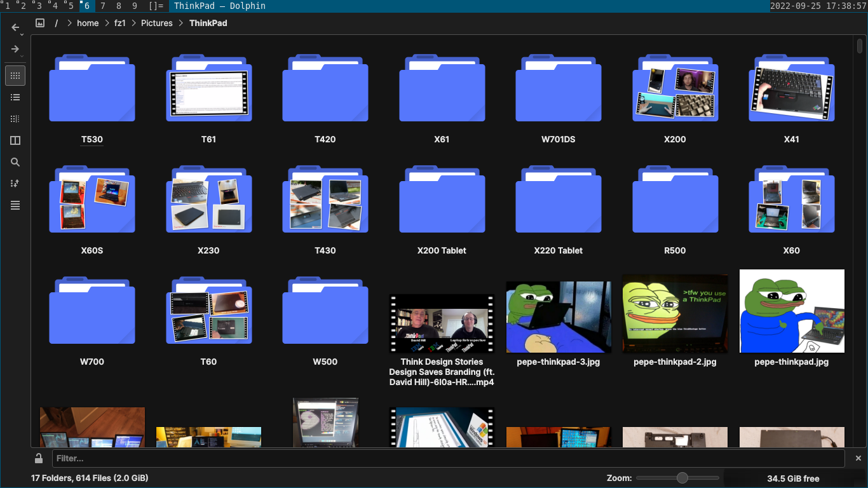Switch to Compact view mode
This screenshot has width=868, height=488.
15,119
